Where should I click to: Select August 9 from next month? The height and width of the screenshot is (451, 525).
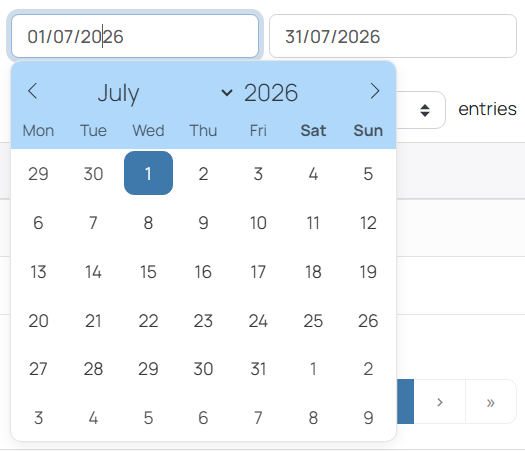368,418
